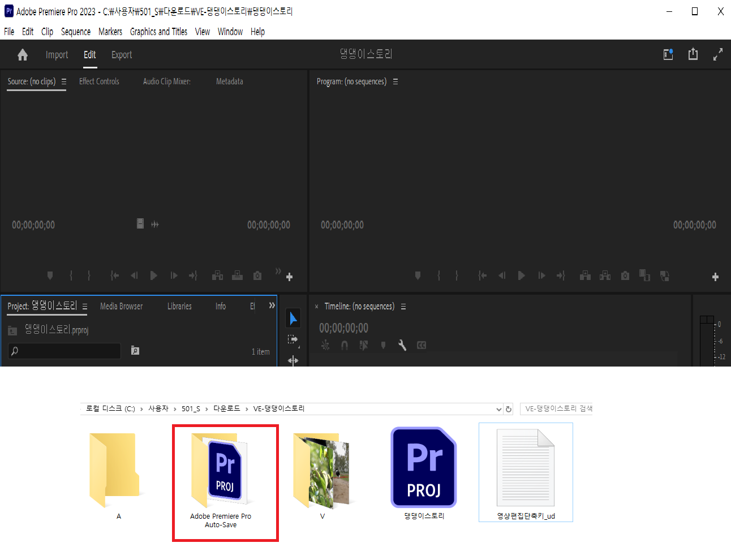This screenshot has width=731, height=560.
Task: Expand the Explorer address bar history dropdown
Action: pyautogui.click(x=498, y=409)
